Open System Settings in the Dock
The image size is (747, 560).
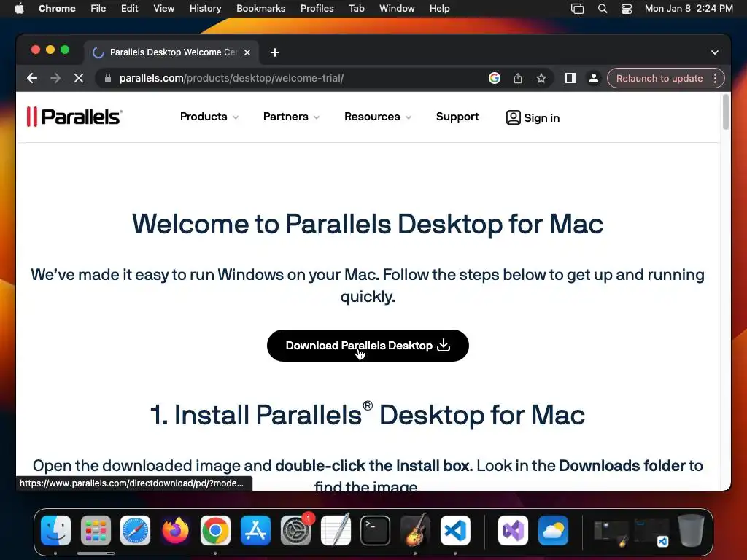click(x=295, y=531)
